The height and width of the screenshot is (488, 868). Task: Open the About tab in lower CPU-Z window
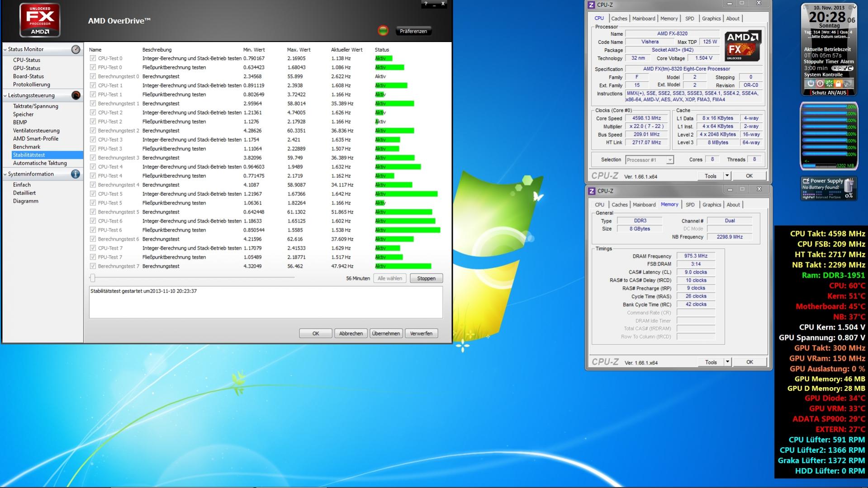[733, 205]
